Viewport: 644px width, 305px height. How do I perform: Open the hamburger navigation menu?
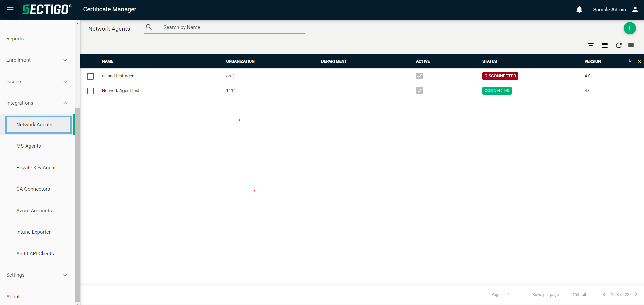tap(10, 9)
